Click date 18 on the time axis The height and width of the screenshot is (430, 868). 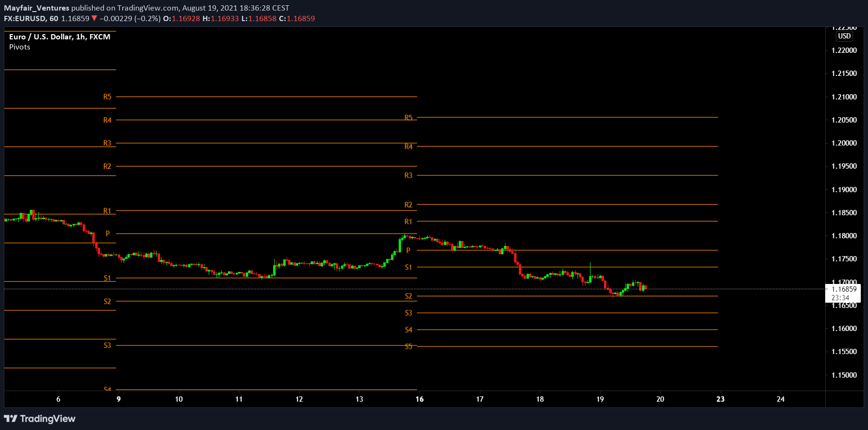pyautogui.click(x=540, y=399)
